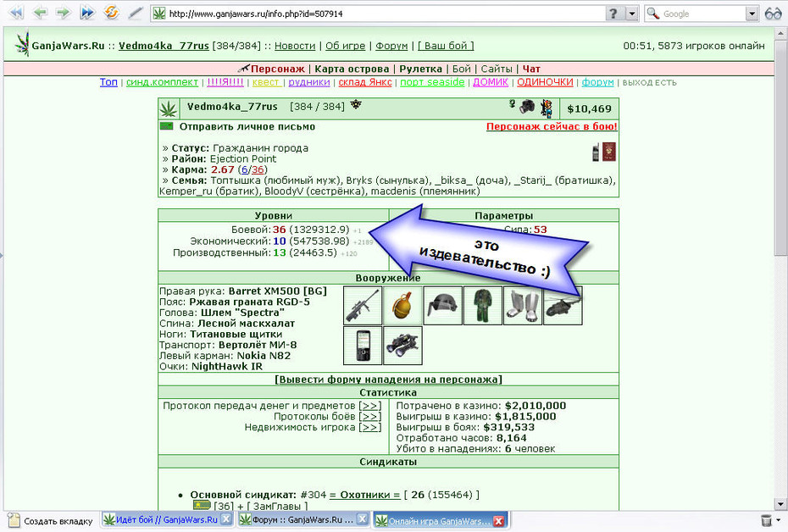Switch to the Идёт бой // GanjaWars.Ru tab
788x532 pixels.
(168, 519)
